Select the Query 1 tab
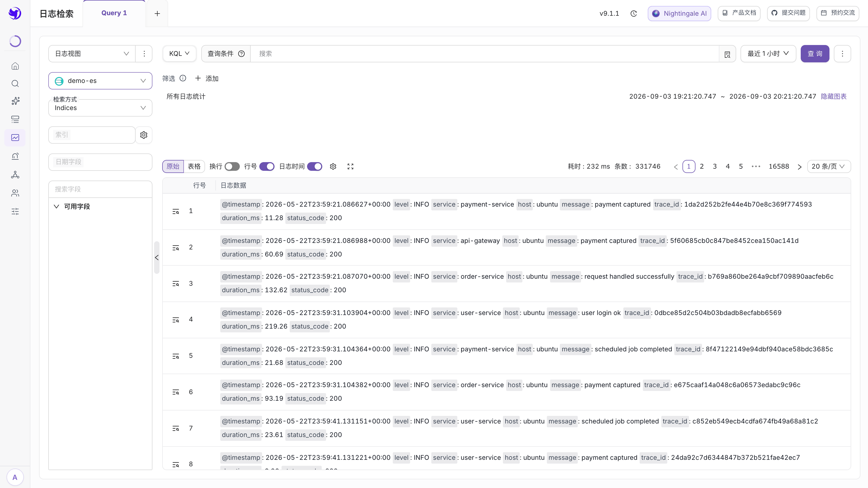Viewport: 868px width, 488px height. tap(114, 13)
